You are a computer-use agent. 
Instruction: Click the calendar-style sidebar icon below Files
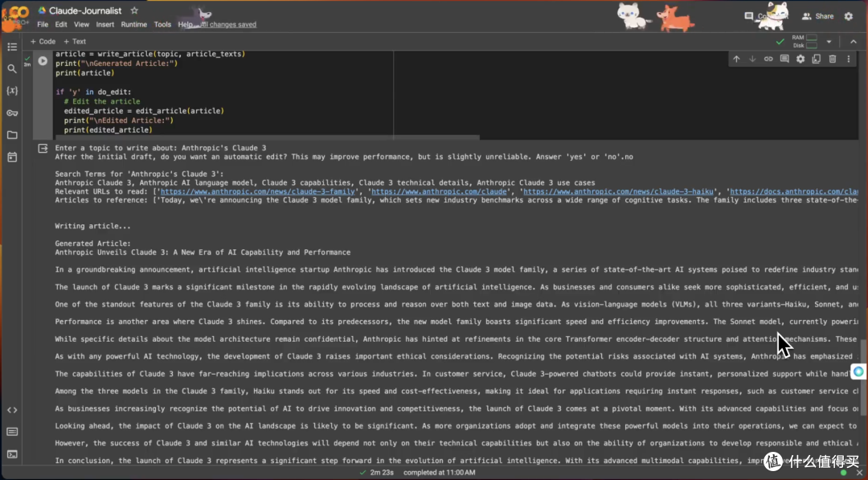click(12, 158)
